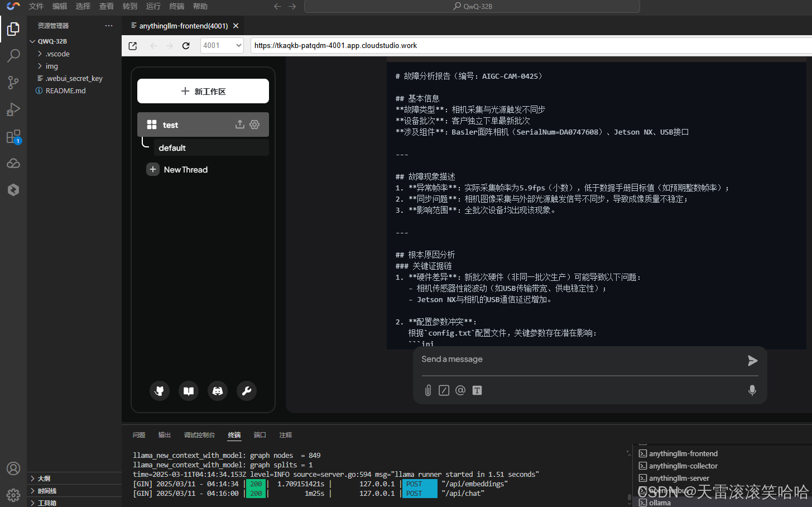Close the anythingllm-frontend(4001) tab
This screenshot has width=812, height=507.
coord(236,26)
